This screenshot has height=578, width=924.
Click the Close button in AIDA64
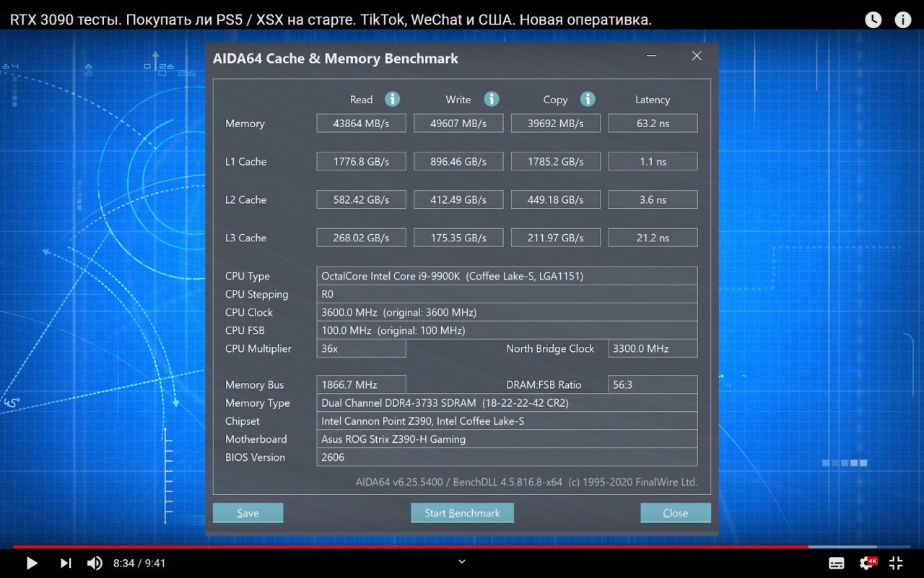pos(676,513)
